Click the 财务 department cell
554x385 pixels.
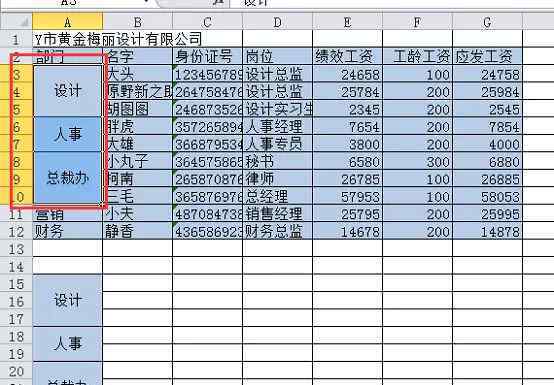[67, 231]
